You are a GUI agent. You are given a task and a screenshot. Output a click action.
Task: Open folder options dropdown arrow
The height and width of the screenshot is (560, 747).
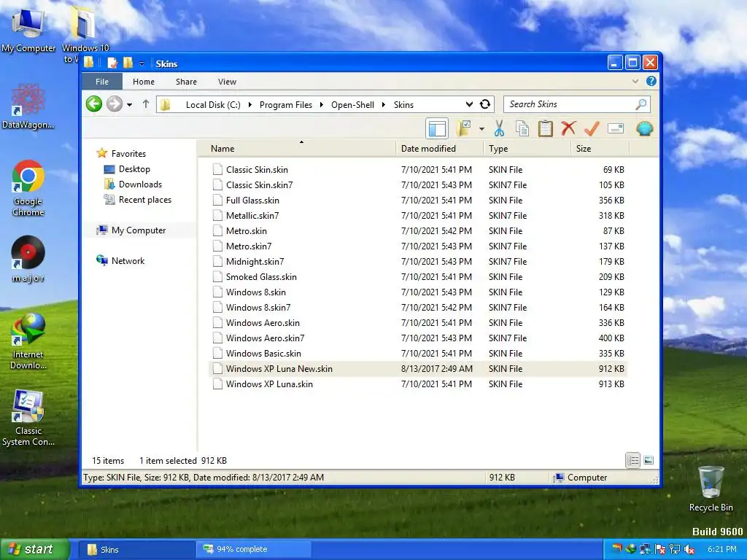(x=481, y=129)
